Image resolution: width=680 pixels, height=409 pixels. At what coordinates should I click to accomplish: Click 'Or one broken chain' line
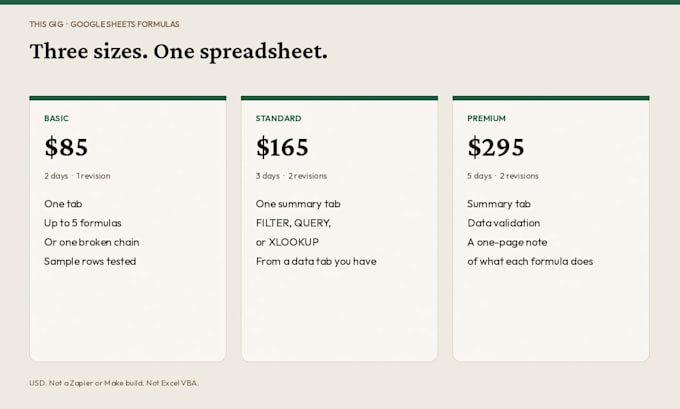[92, 242]
